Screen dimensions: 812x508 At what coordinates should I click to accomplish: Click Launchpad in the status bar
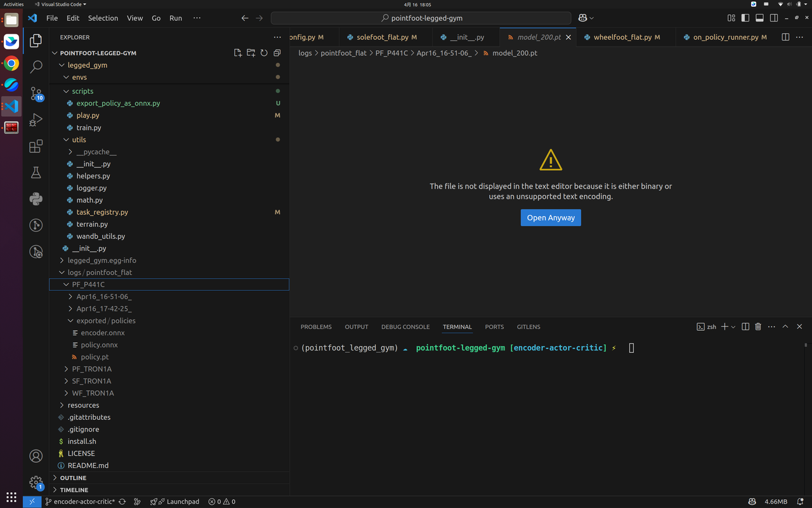pos(175,502)
